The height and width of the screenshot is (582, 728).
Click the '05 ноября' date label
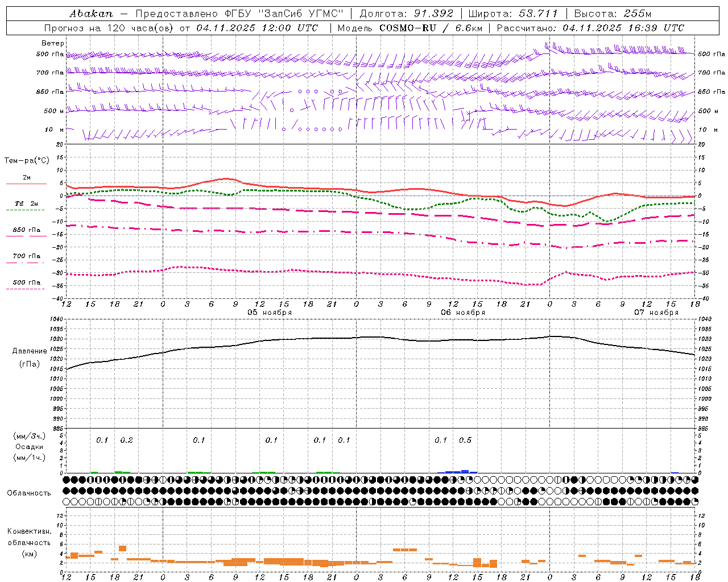point(270,313)
